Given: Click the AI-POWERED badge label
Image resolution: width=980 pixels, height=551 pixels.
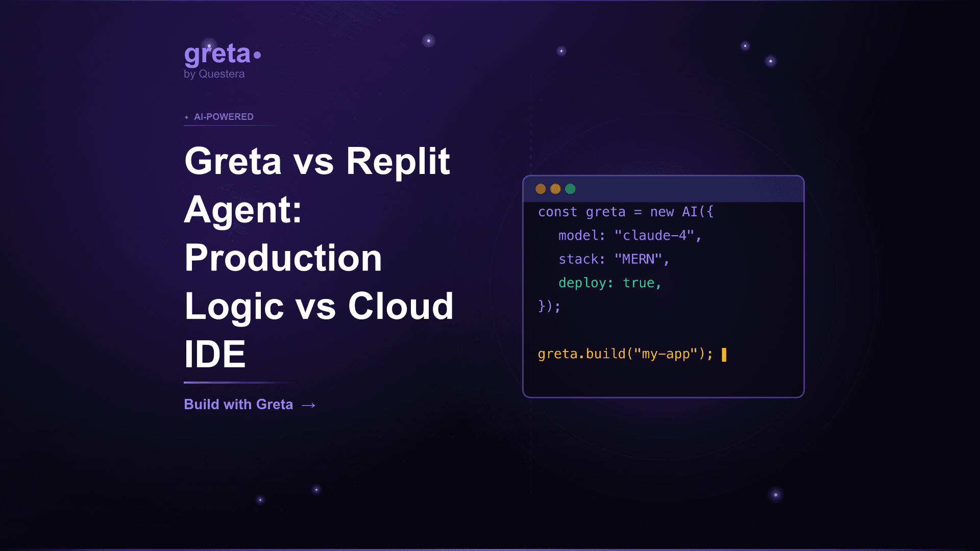Looking at the screenshot, I should (224, 117).
